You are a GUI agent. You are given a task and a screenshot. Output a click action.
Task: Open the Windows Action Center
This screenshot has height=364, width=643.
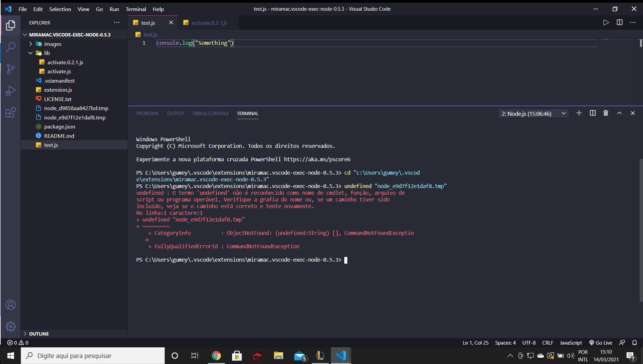[631, 356]
